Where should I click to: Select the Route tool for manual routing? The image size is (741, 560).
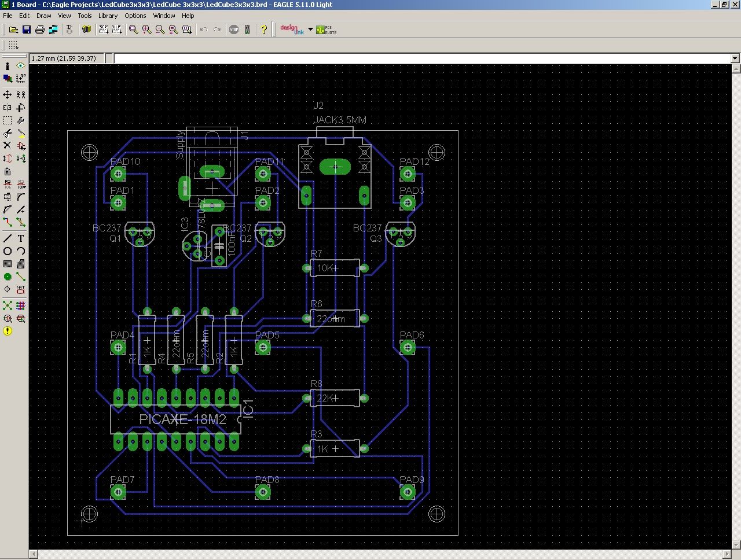click(8, 222)
